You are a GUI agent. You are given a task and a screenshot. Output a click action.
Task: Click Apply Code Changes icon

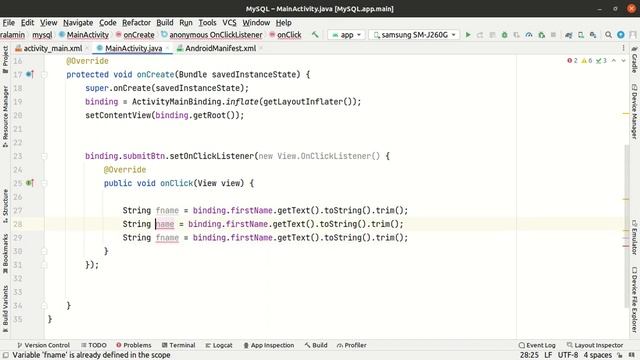(x=492, y=35)
